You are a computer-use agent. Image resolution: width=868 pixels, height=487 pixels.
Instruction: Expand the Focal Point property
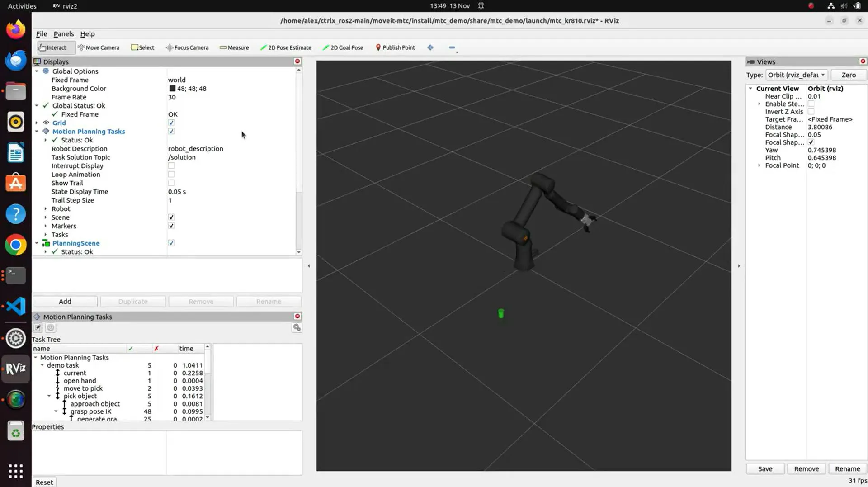[x=759, y=165]
